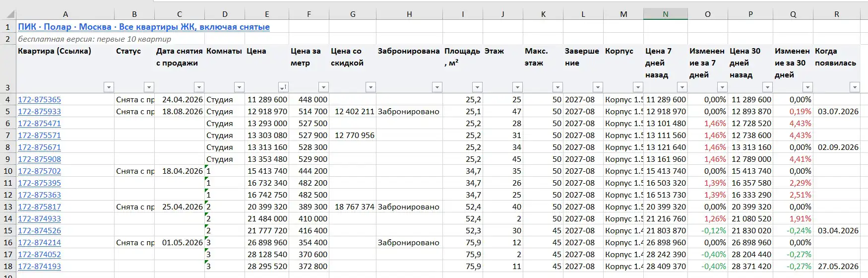Image resolution: width=868 pixels, height=278 pixels.
Task: Open apartment link 172-874193
Action: pos(39,266)
